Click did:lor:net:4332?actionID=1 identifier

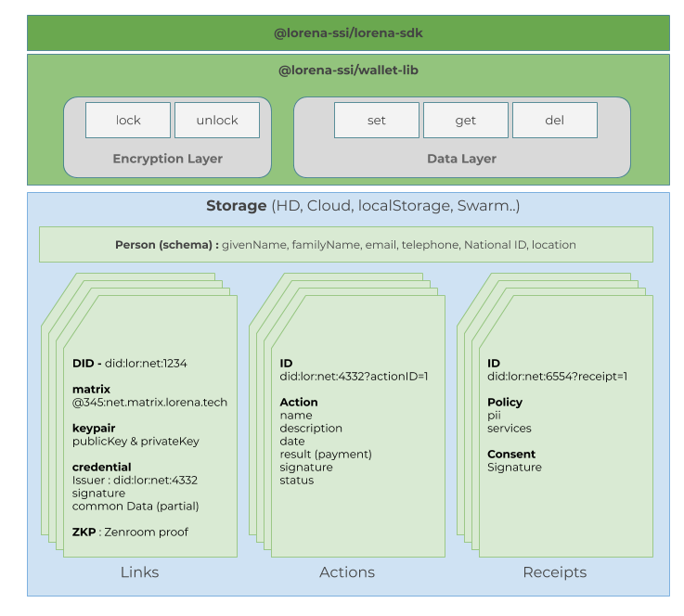354,377
